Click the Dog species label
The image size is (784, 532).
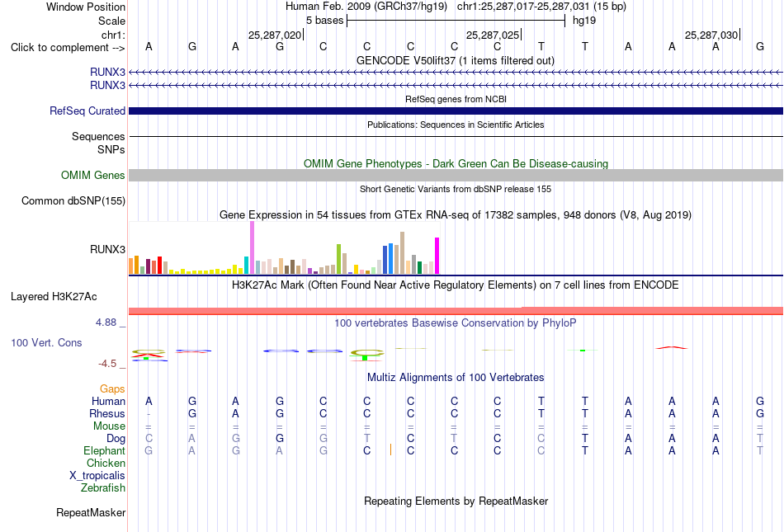(116, 439)
